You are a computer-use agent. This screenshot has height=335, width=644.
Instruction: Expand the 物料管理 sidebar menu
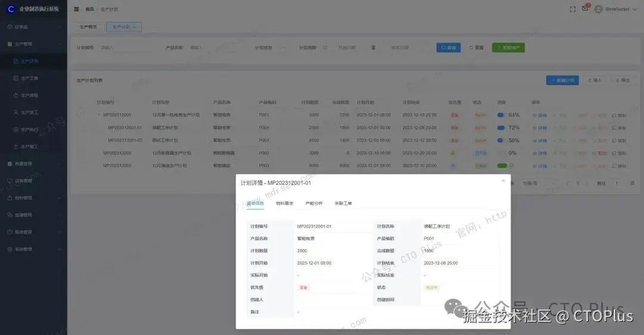click(33, 198)
